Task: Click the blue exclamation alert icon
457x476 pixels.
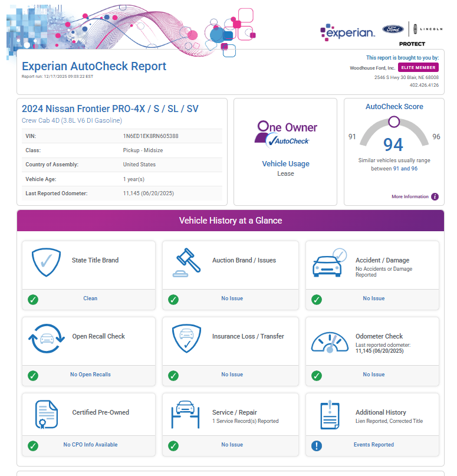Action: pyautogui.click(x=317, y=446)
